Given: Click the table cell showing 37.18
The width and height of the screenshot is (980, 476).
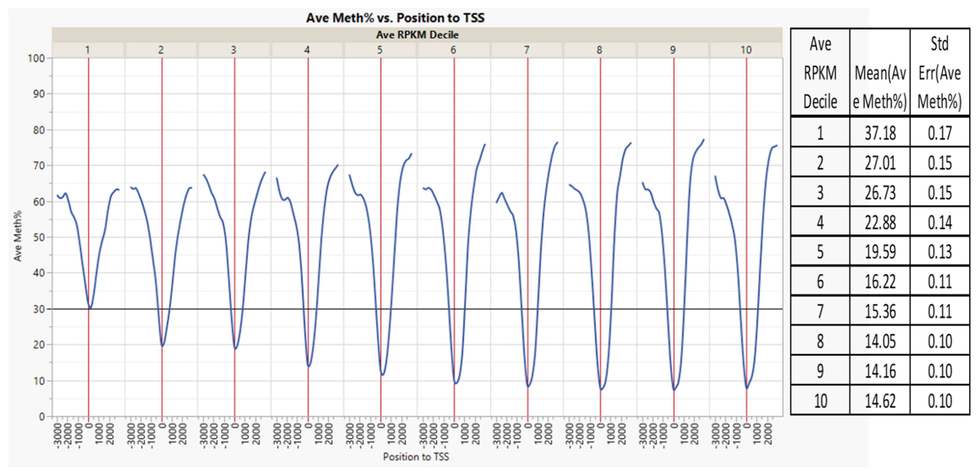Looking at the screenshot, I should tap(880, 133).
